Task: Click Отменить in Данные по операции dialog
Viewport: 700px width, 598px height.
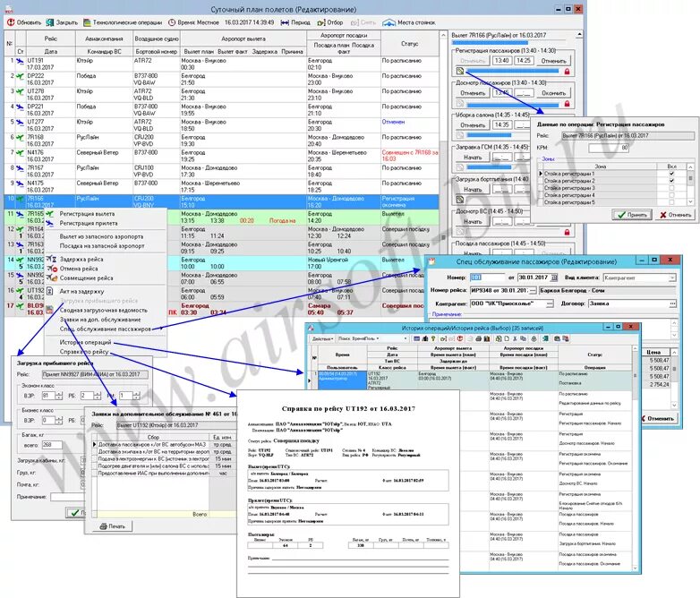Action: [675, 215]
